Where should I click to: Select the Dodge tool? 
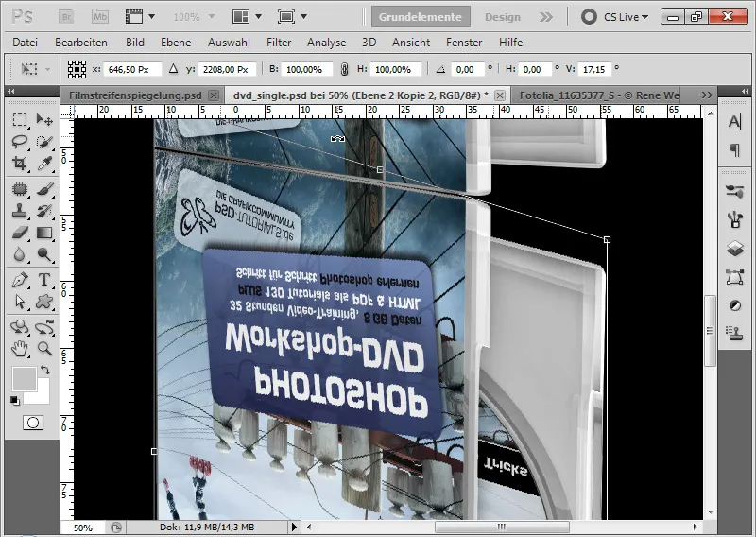tap(44, 254)
